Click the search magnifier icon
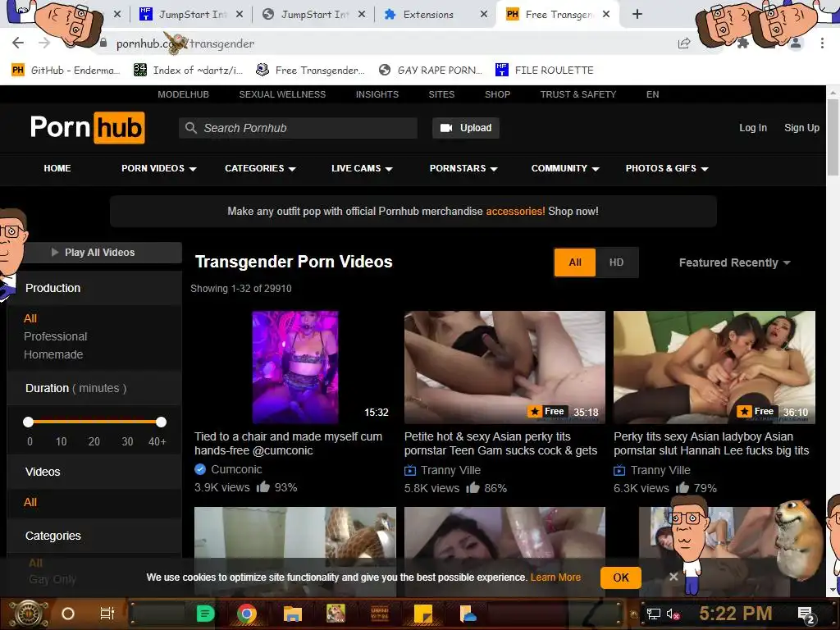The width and height of the screenshot is (840, 630). (x=190, y=128)
